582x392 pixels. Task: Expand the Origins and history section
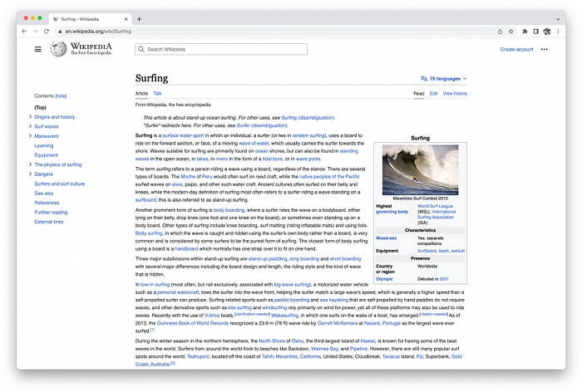(x=30, y=116)
